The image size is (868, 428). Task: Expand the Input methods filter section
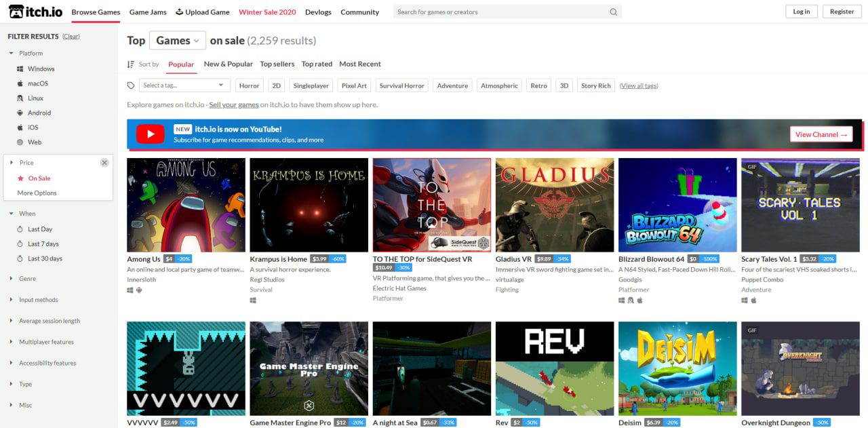point(38,300)
